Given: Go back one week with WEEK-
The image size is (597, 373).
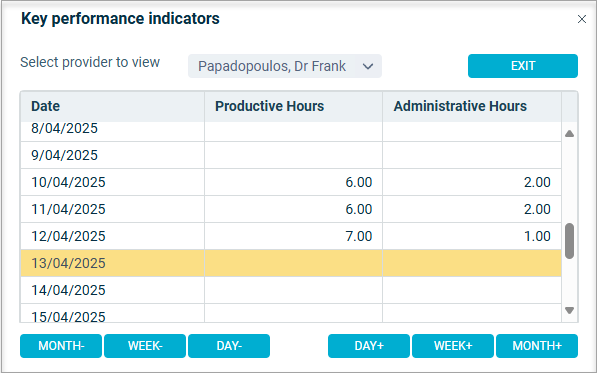Looking at the screenshot, I should point(145,346).
